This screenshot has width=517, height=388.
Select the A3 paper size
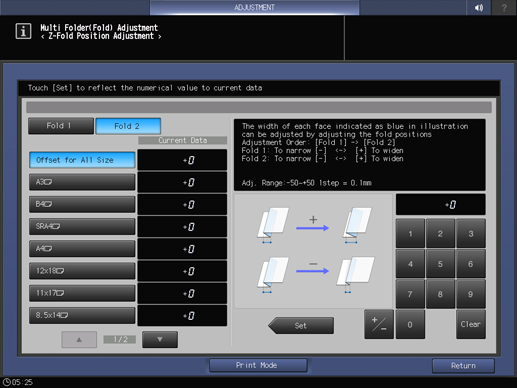pos(82,182)
